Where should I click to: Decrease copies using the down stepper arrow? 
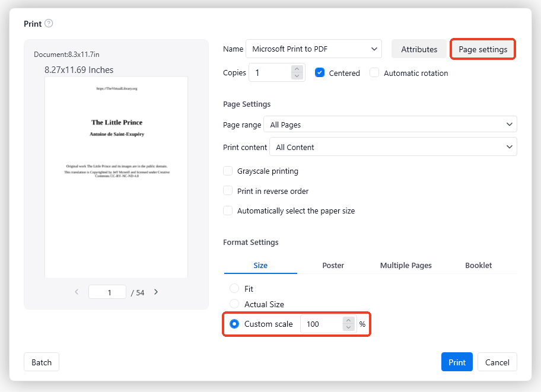click(x=295, y=76)
